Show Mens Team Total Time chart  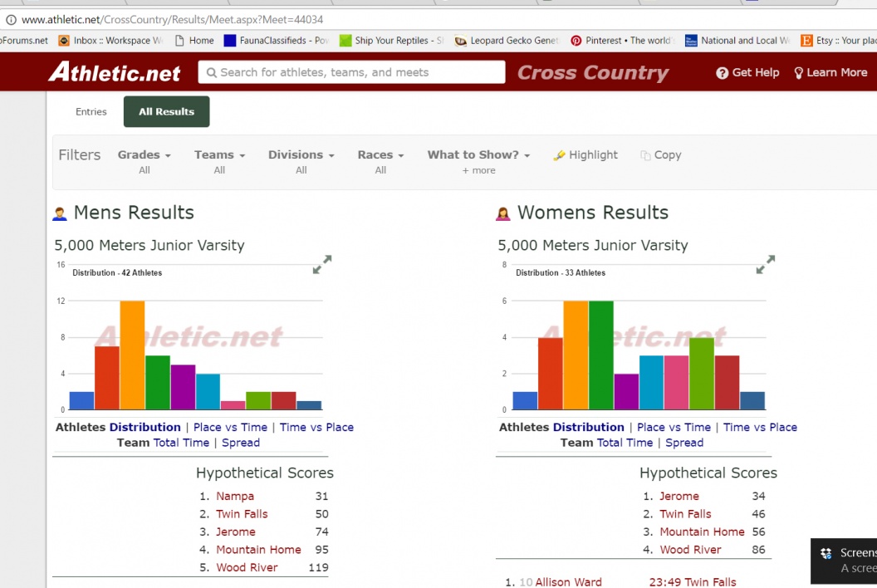tap(181, 443)
